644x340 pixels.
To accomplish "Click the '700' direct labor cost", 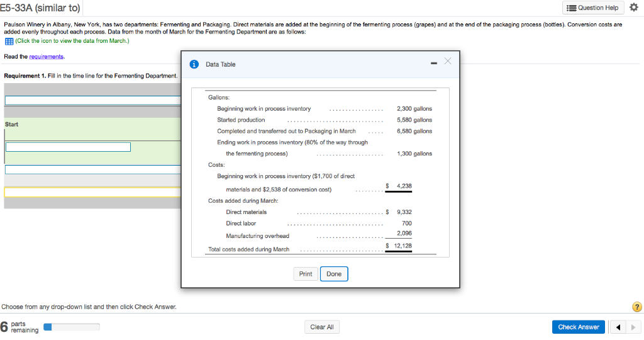I will click(x=407, y=224).
